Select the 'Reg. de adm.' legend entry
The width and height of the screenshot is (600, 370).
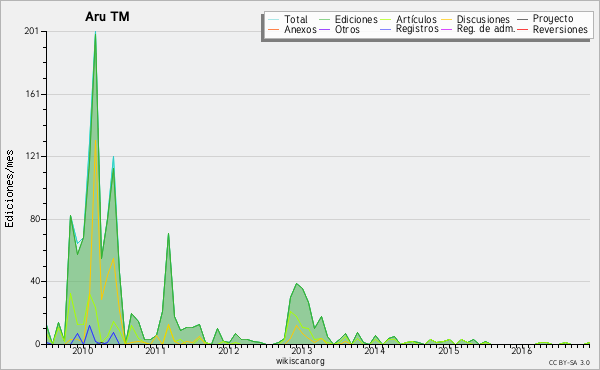click(478, 29)
